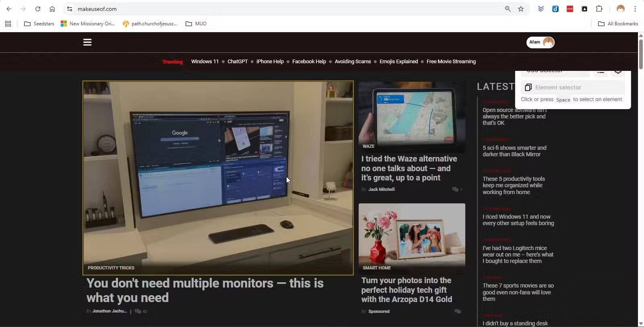
Task: Read 'You don't need multiple monitors' headline
Action: pyautogui.click(x=205, y=290)
